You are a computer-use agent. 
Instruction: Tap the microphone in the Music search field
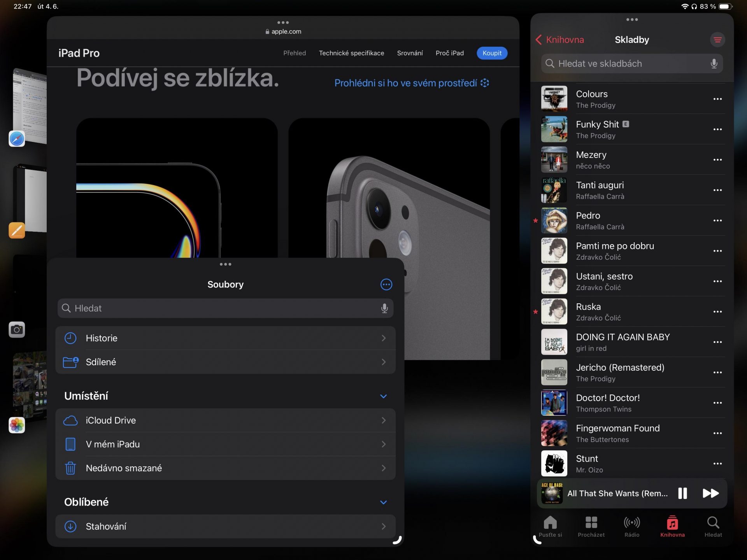pyautogui.click(x=714, y=64)
